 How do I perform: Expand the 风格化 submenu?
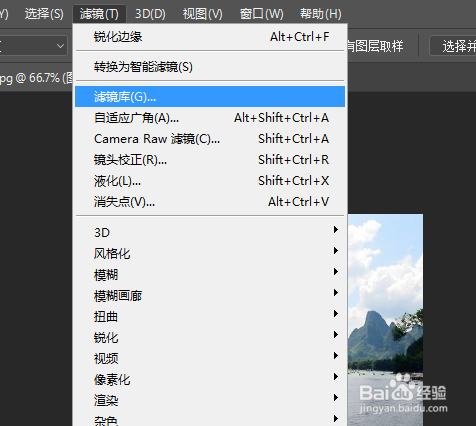point(210,253)
